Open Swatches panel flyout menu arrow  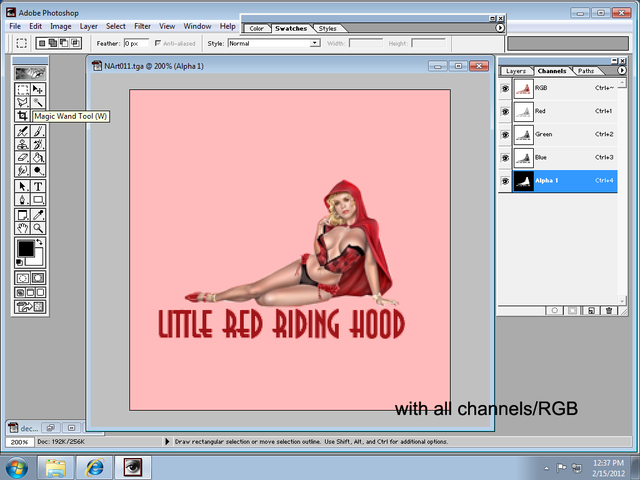tap(500, 28)
